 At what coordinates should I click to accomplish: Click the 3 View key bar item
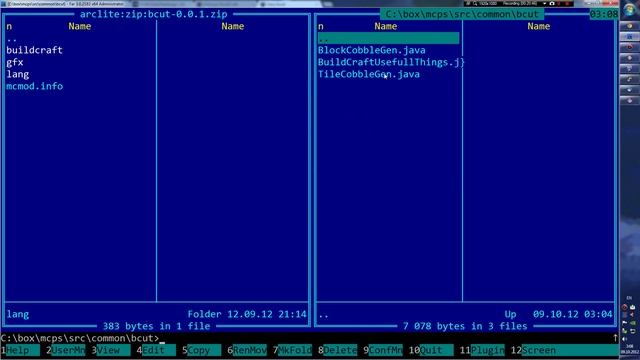click(x=111, y=350)
